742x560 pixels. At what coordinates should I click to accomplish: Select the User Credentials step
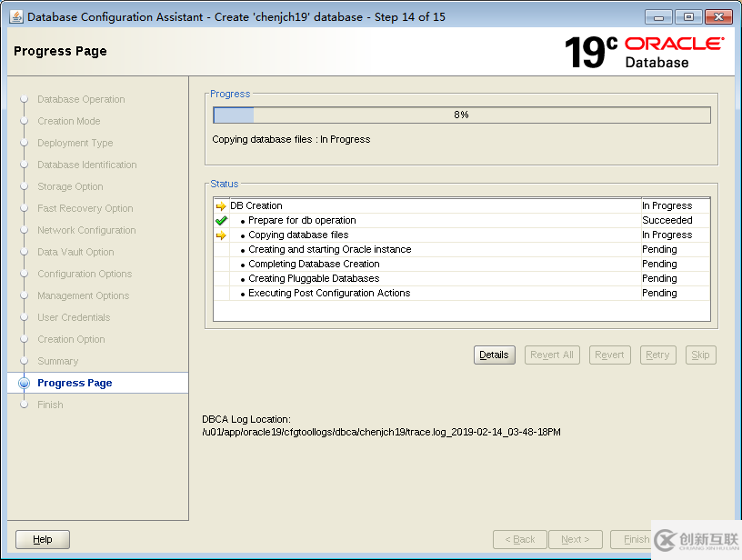tap(74, 317)
